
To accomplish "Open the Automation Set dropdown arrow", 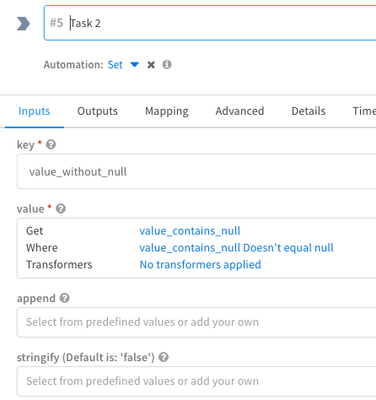I will (134, 64).
